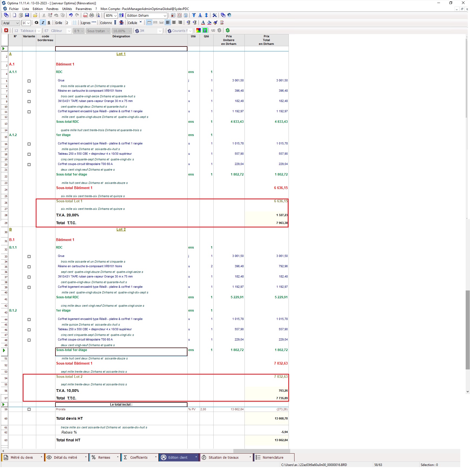The height and width of the screenshot is (476, 470).
Task: Click the up-down double arrow icon
Action: 206,15
